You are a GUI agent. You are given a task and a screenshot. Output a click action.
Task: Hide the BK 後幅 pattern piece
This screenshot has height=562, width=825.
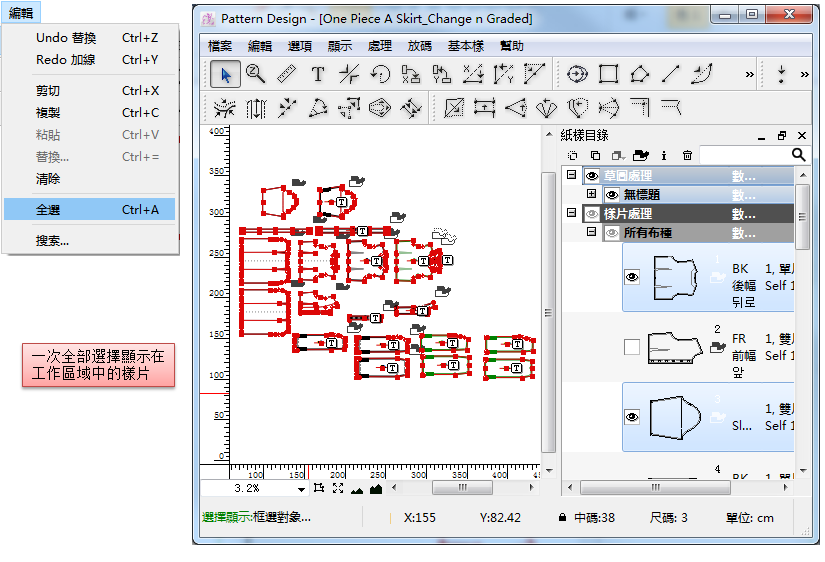[632, 278]
